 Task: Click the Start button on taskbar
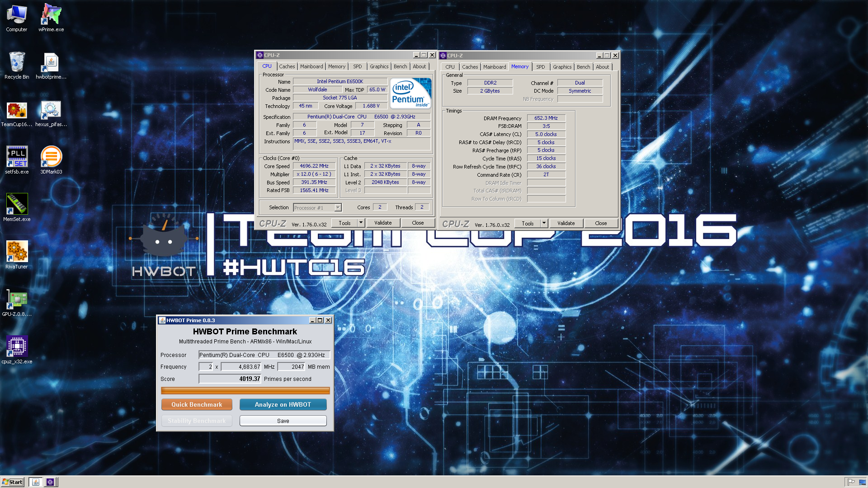click(x=13, y=482)
